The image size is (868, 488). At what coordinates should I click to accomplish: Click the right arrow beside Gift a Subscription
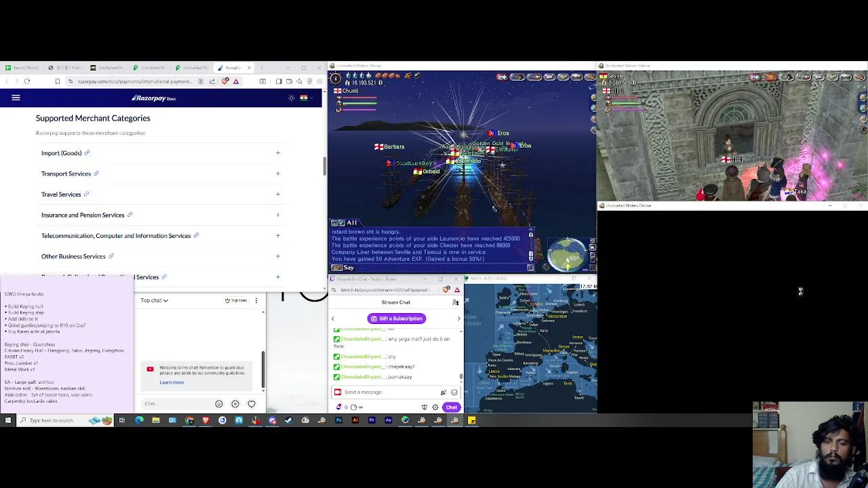click(458, 319)
